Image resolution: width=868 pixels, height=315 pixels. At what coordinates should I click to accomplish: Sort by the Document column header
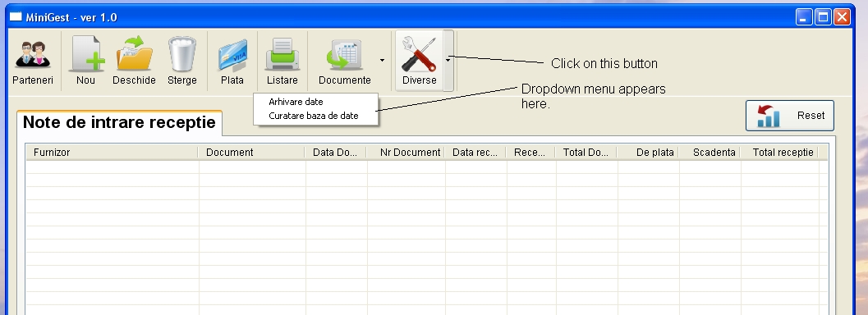251,153
